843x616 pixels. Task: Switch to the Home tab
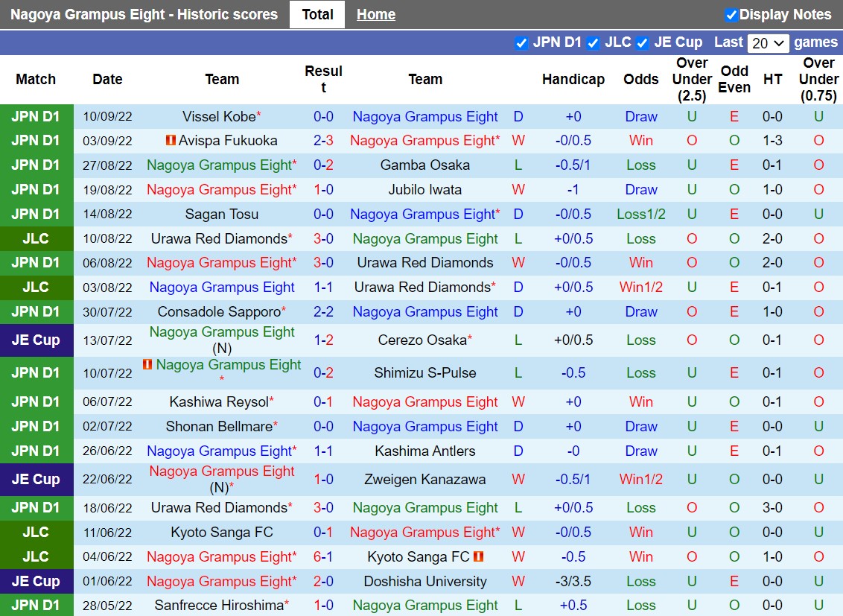[375, 15]
